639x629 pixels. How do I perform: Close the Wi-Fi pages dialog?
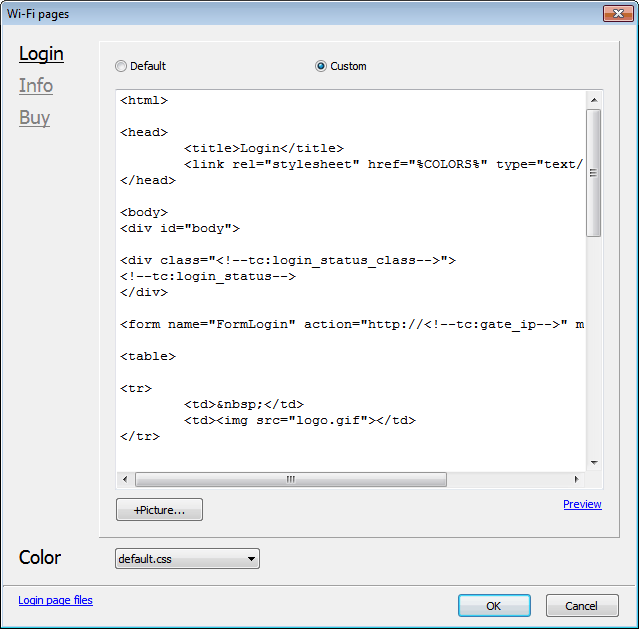click(615, 13)
